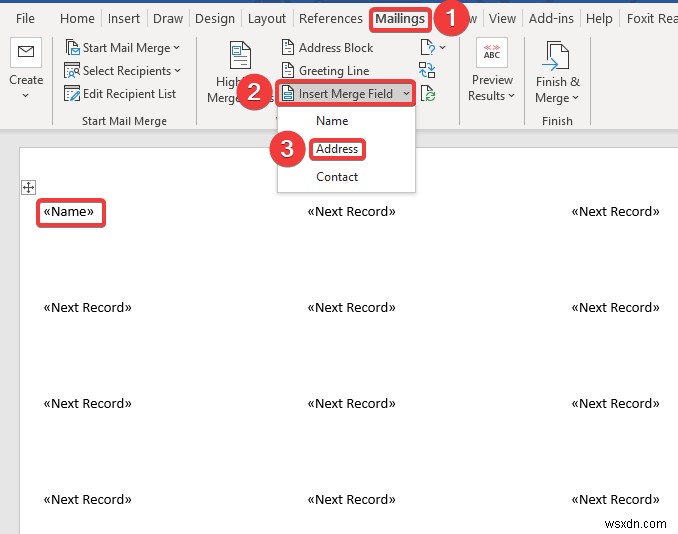Expand the Start Mail Merge dropdown arrow
678x534 pixels.
[x=176, y=48]
